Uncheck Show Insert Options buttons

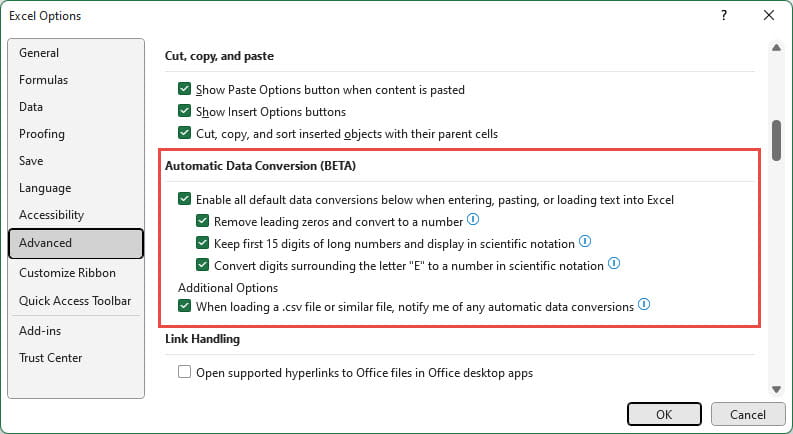pyautogui.click(x=184, y=111)
